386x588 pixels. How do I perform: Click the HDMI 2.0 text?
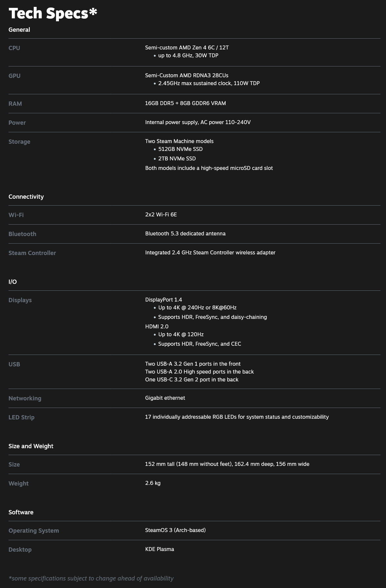(157, 327)
